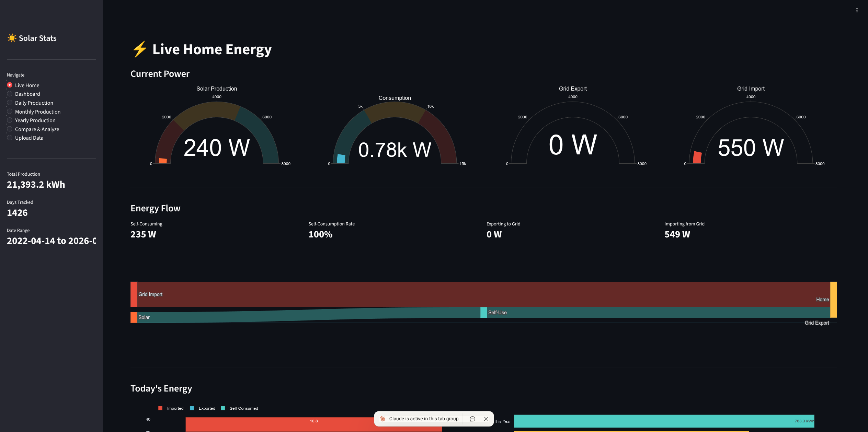Click the red Imported color swatch
Image resolution: width=868 pixels, height=432 pixels.
[160, 408]
